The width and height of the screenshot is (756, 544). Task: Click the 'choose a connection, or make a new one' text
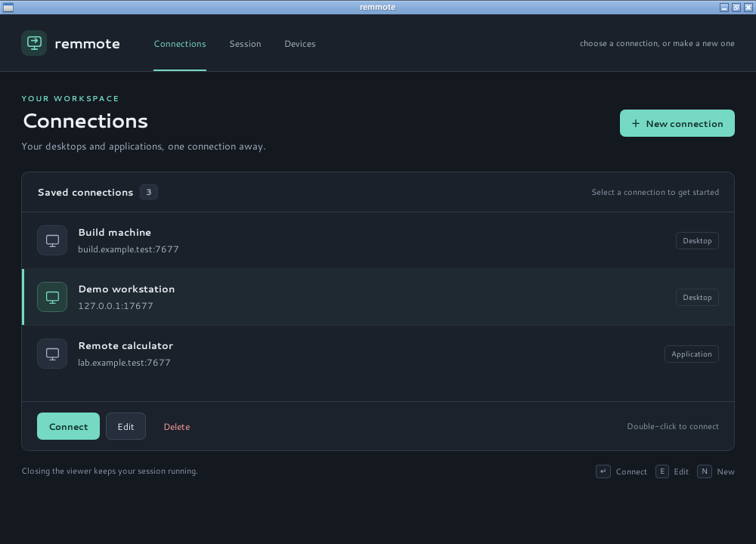pyautogui.click(x=657, y=43)
